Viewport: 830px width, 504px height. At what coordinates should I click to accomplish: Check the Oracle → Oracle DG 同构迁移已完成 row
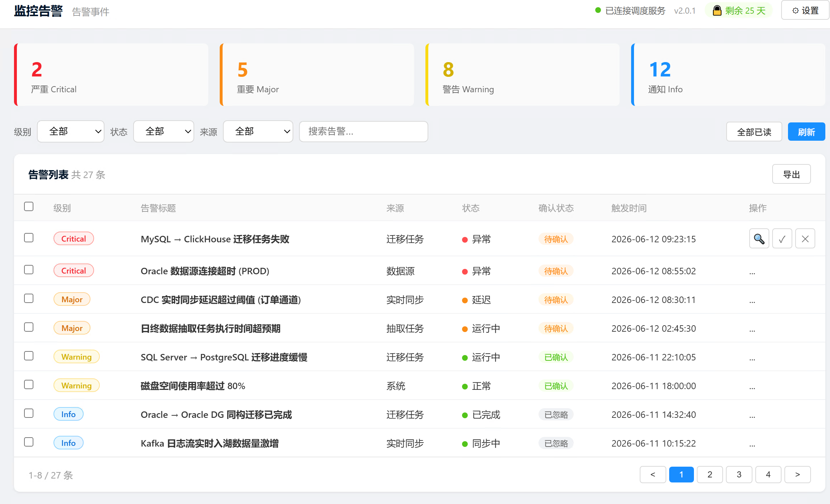pos(29,413)
